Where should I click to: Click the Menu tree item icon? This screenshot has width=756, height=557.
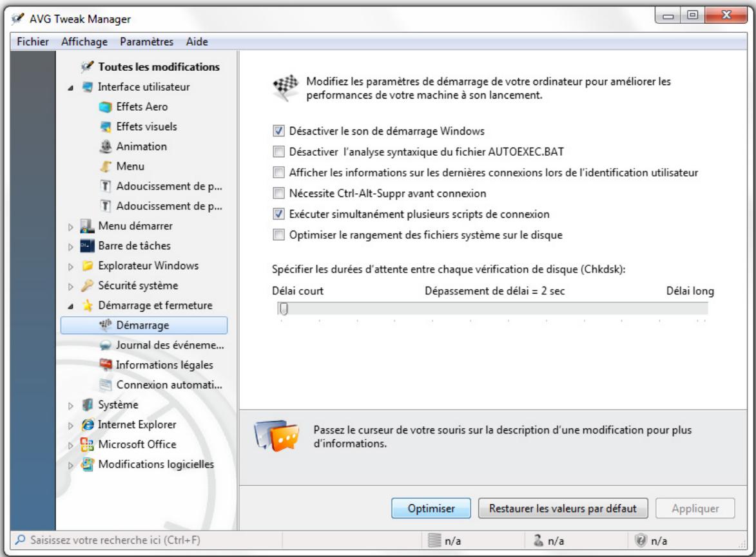click(x=106, y=166)
